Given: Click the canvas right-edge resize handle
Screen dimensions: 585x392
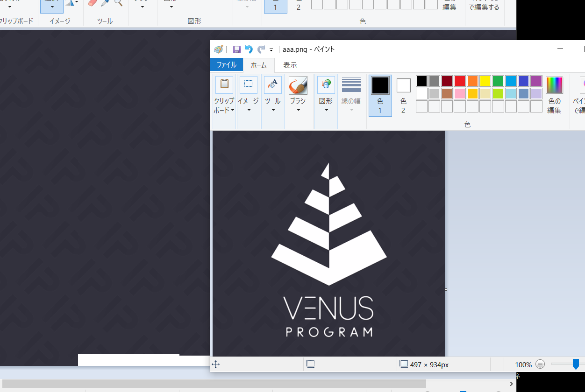Looking at the screenshot, I should pyautogui.click(x=446, y=289).
